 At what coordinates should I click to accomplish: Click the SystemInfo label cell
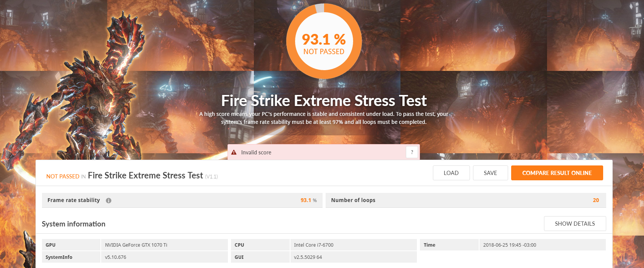coord(71,257)
